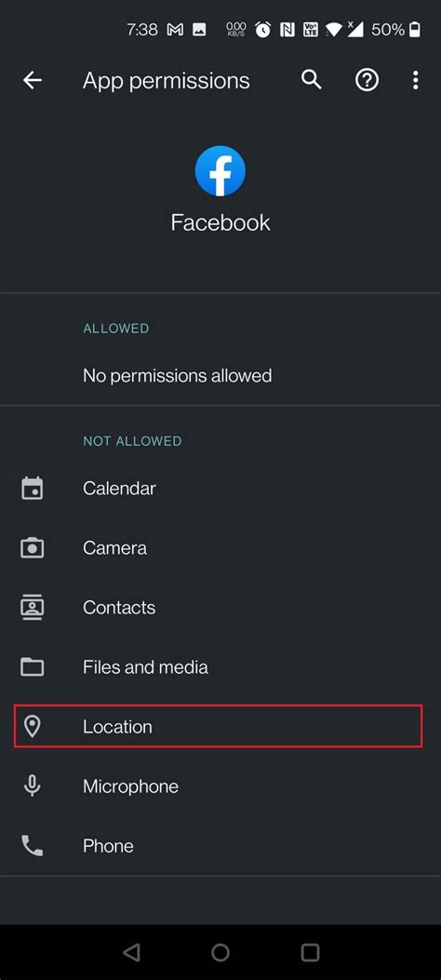The image size is (441, 980).
Task: Tap the Facebook app logo
Action: tap(220, 171)
